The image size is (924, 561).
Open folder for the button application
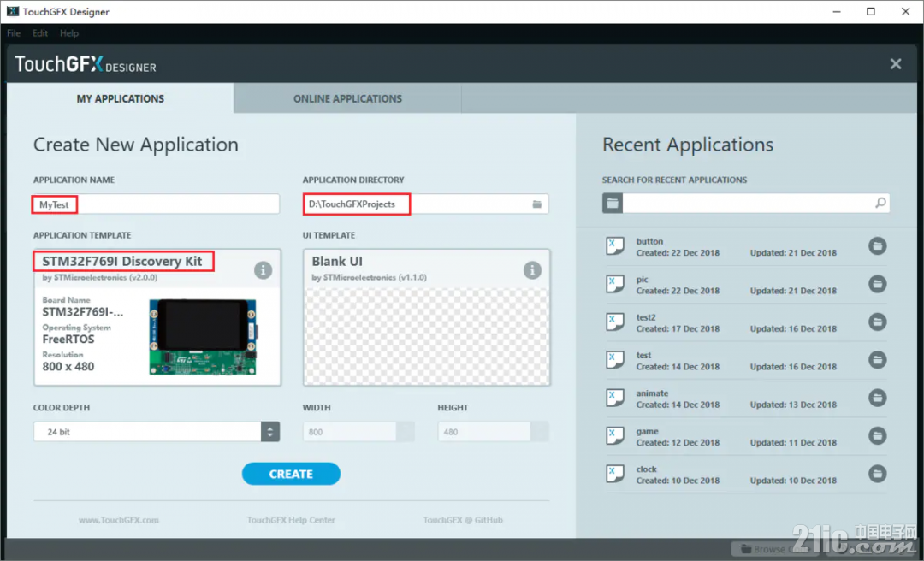[x=877, y=246]
